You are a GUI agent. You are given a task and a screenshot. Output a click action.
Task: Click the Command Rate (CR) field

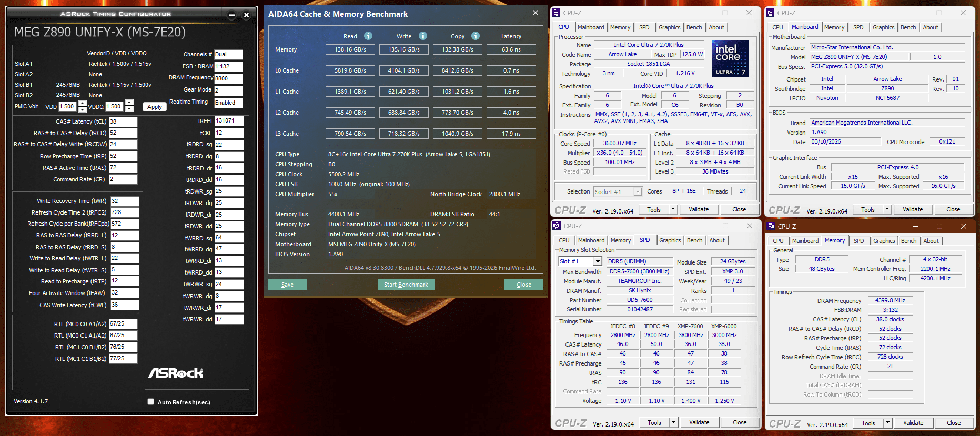[123, 179]
